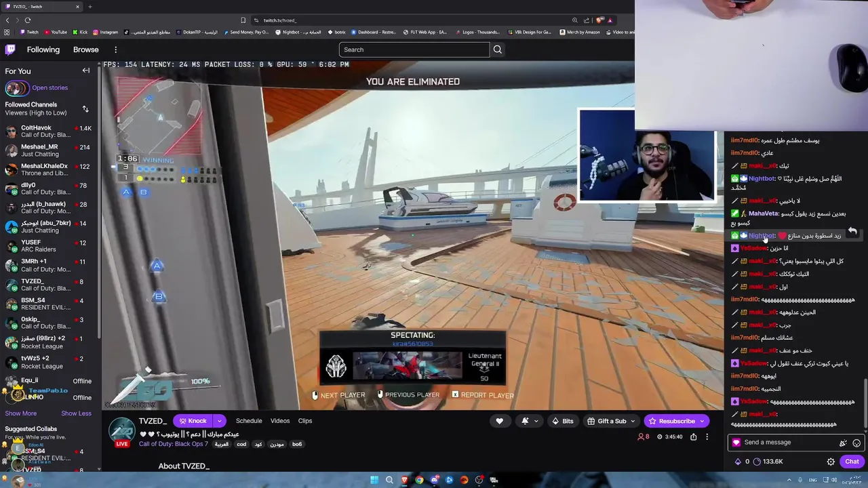The width and height of the screenshot is (868, 488).
Task: Open the Nightbot bookmark
Action: [x=298, y=32]
